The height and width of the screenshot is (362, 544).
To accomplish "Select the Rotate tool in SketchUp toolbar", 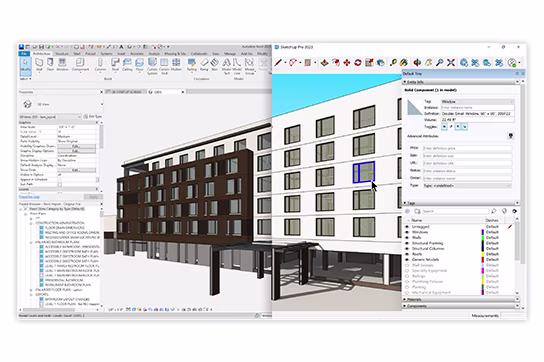I will (x=358, y=62).
